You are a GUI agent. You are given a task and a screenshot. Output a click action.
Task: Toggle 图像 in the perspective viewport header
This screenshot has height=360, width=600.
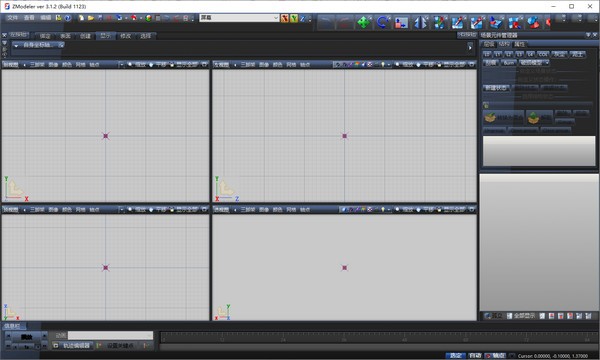tap(264, 210)
